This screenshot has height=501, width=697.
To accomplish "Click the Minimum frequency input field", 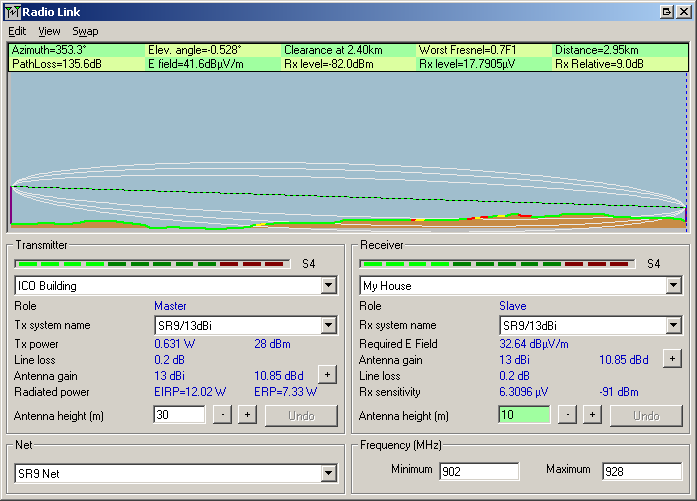I will click(x=478, y=471).
